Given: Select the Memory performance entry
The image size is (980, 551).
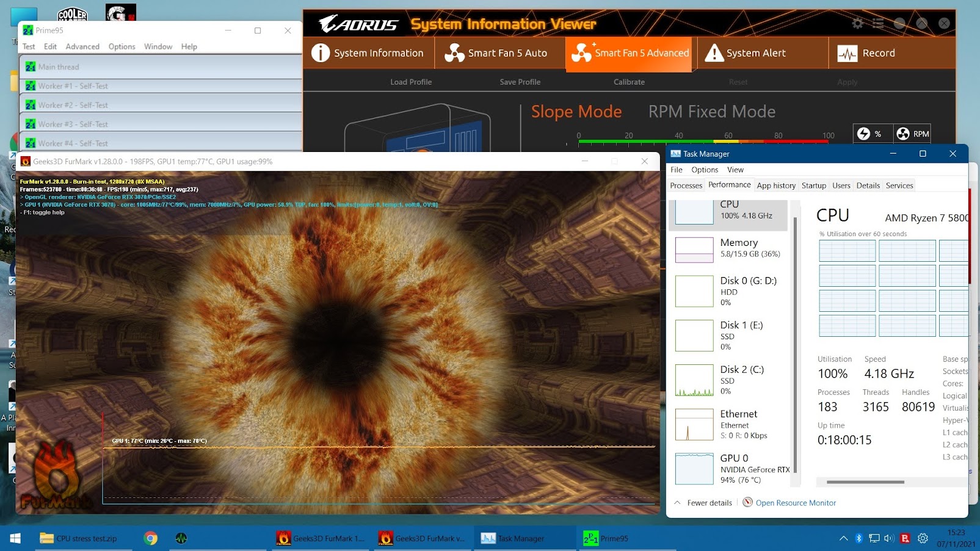Looking at the screenshot, I should [728, 248].
